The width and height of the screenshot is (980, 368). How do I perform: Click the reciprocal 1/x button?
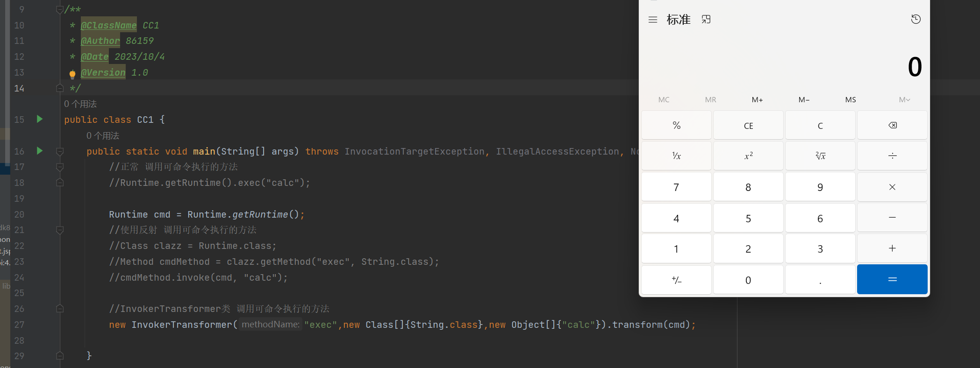[676, 156]
